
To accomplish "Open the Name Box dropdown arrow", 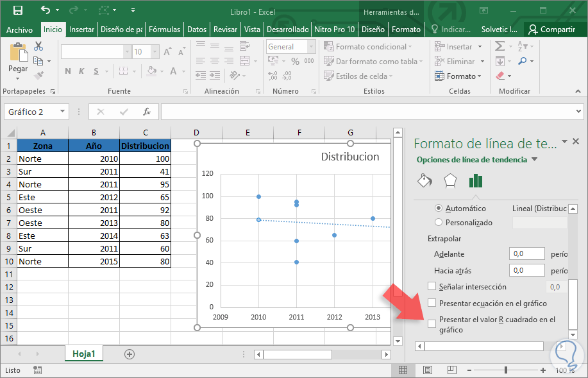I will [62, 112].
